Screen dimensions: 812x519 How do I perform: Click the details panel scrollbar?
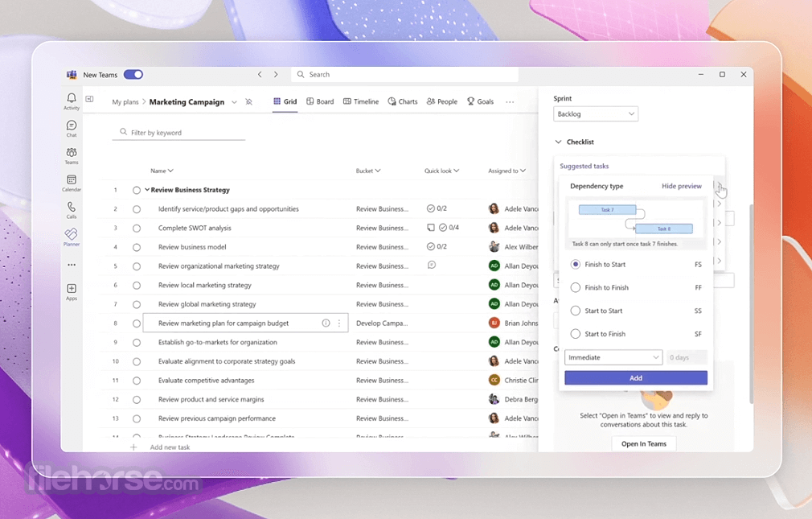click(x=751, y=303)
